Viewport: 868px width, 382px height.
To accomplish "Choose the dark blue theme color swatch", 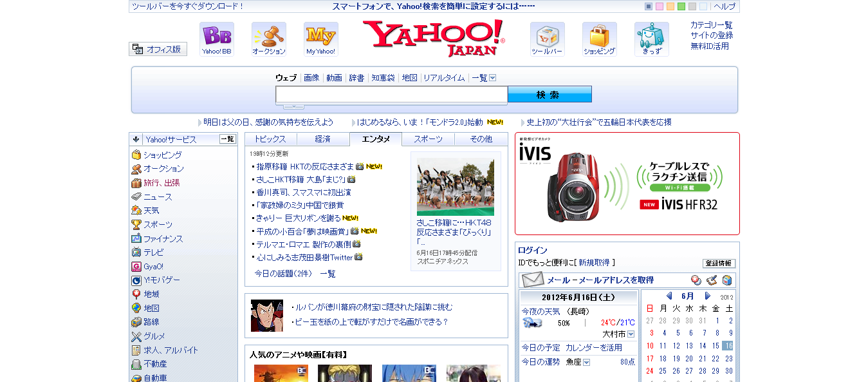I will click(x=649, y=6).
